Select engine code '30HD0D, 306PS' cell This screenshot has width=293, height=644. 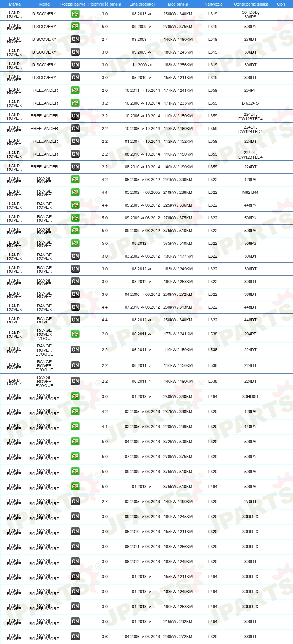point(250,15)
